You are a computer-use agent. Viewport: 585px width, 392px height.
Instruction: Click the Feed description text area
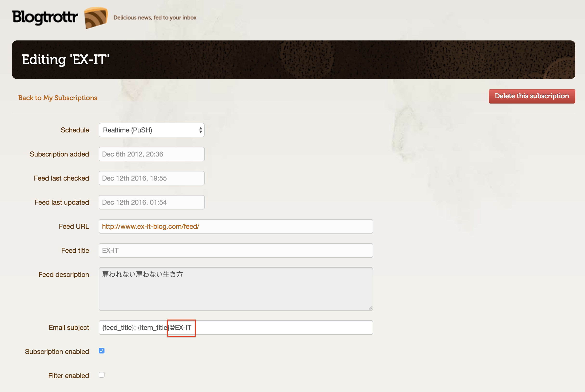(236, 289)
